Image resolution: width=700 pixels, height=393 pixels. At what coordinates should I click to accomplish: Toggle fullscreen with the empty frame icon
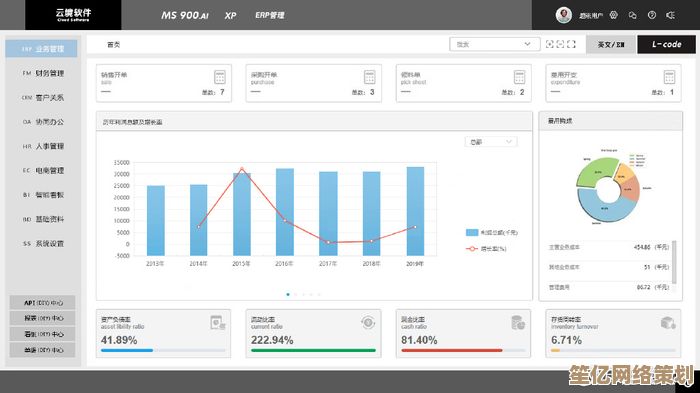tap(571, 44)
